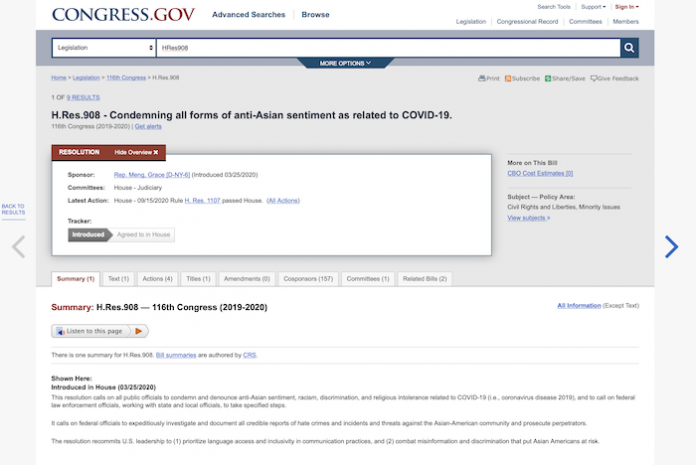Click the Print icon link
Image resolution: width=696 pixels, height=465 pixels.
click(x=489, y=79)
